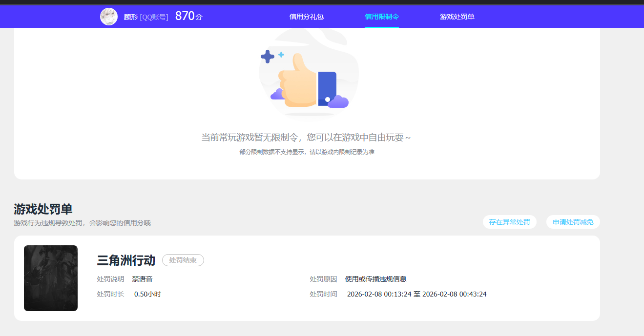Click the 三角洲行动 game title
The width and height of the screenshot is (644, 336).
point(126,260)
